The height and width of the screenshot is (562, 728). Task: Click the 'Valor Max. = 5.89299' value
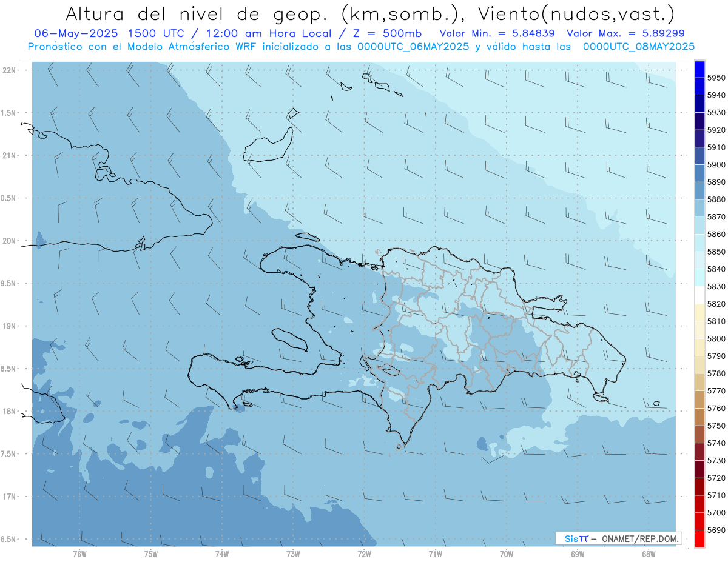[624, 34]
